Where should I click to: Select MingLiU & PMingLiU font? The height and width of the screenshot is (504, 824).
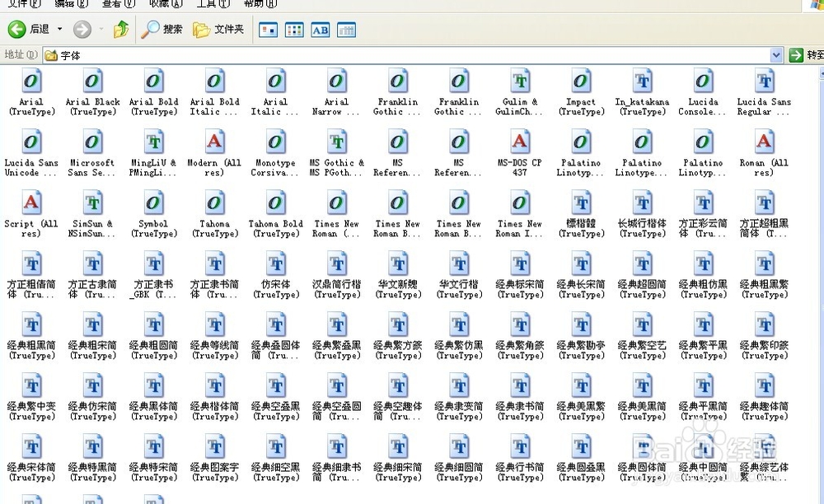pyautogui.click(x=153, y=153)
